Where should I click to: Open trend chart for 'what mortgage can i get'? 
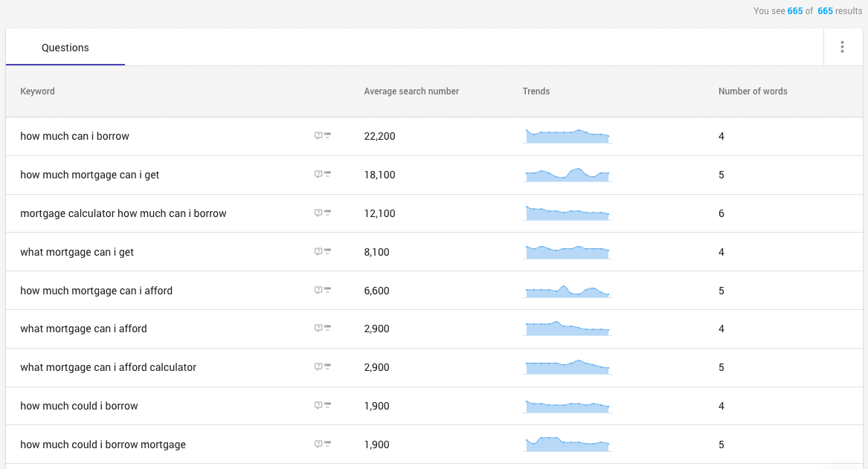pos(568,252)
